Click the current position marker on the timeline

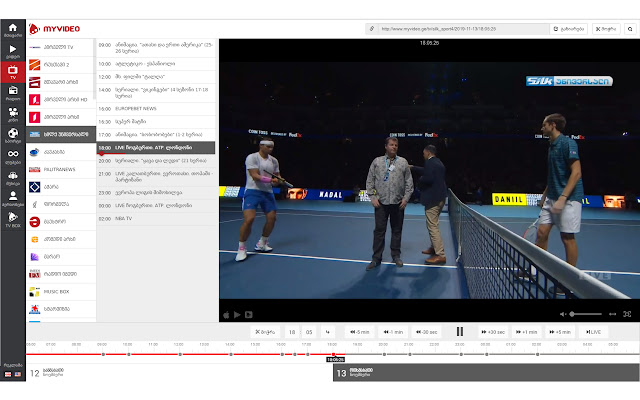click(x=333, y=354)
